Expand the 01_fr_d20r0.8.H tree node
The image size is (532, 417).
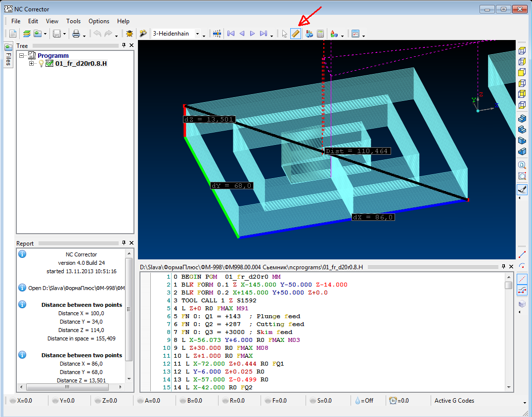click(x=32, y=63)
